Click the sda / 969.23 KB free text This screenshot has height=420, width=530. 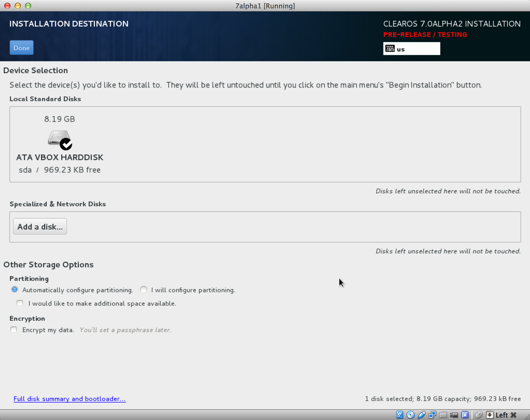pyautogui.click(x=60, y=170)
